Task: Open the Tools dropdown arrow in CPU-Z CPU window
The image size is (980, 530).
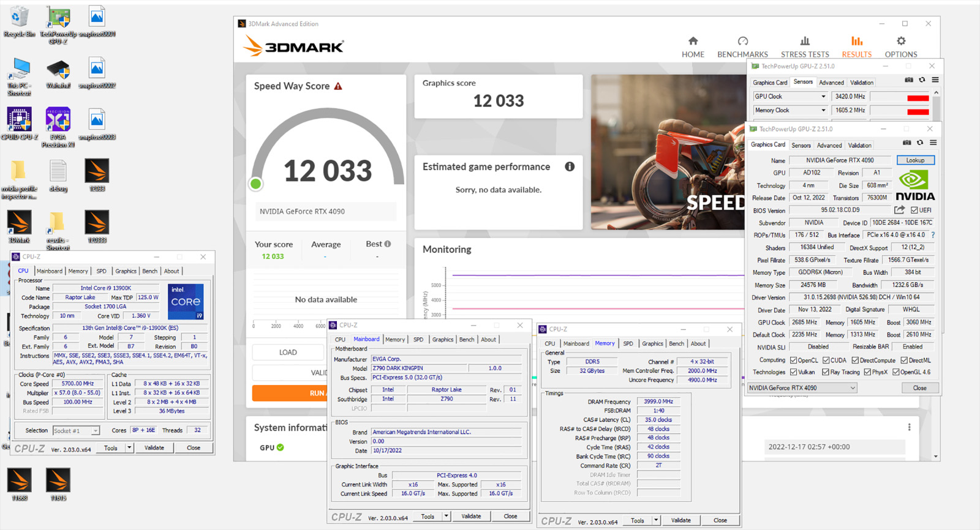Action: tap(129, 448)
